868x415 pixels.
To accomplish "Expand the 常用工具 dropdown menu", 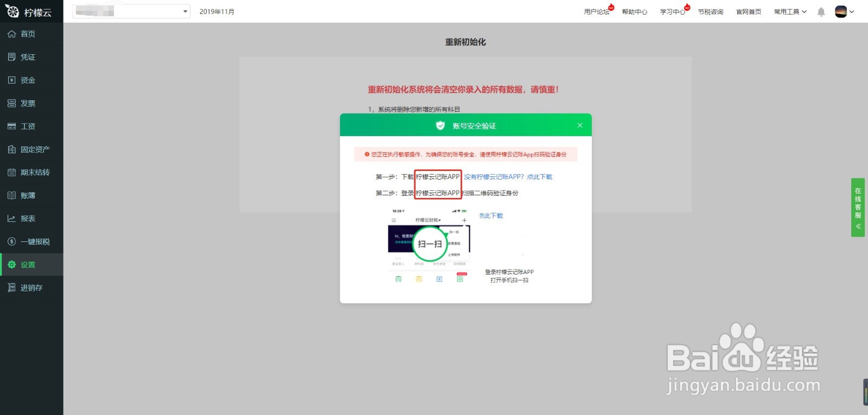I will (x=790, y=11).
